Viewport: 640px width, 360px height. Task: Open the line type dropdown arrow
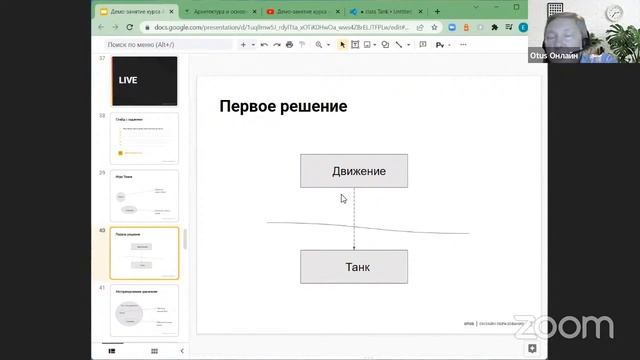408,44
